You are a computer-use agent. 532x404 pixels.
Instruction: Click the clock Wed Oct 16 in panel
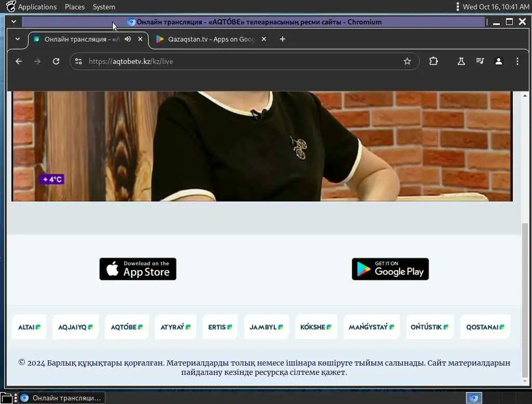(496, 7)
